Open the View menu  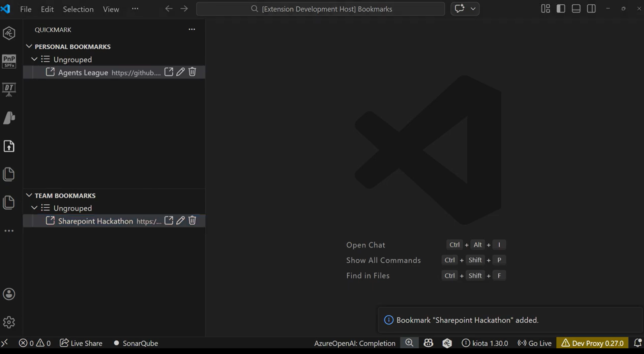coord(111,9)
